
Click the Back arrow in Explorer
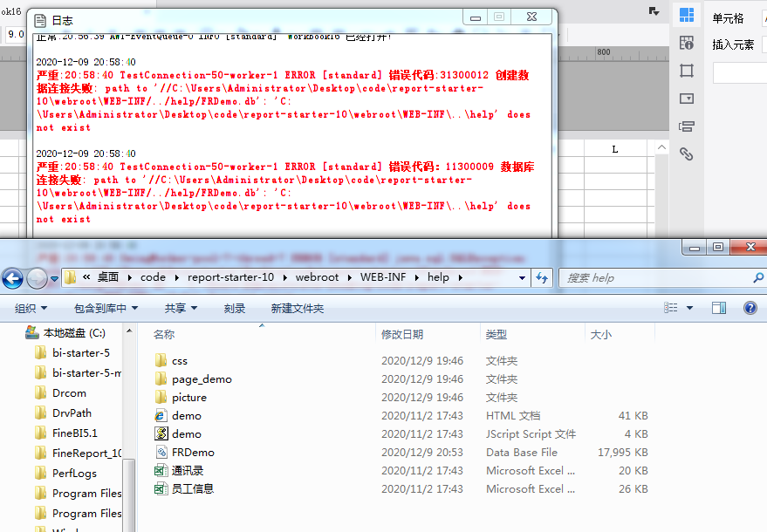click(x=13, y=279)
